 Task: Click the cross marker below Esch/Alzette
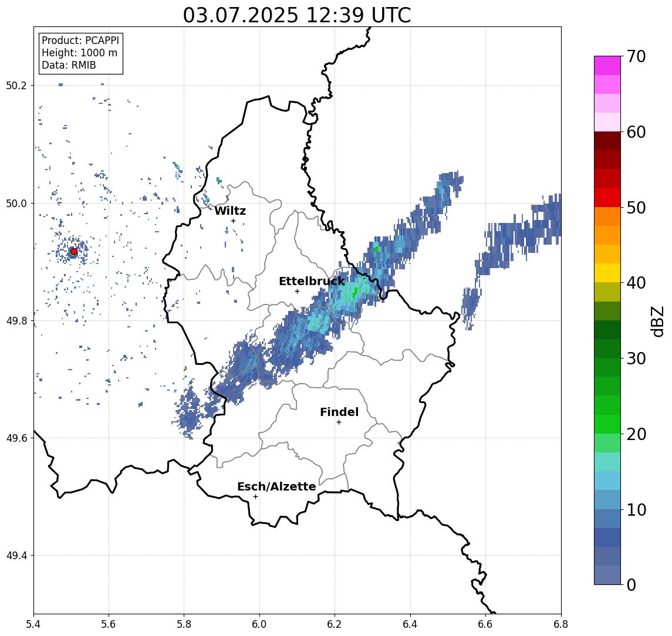(255, 497)
